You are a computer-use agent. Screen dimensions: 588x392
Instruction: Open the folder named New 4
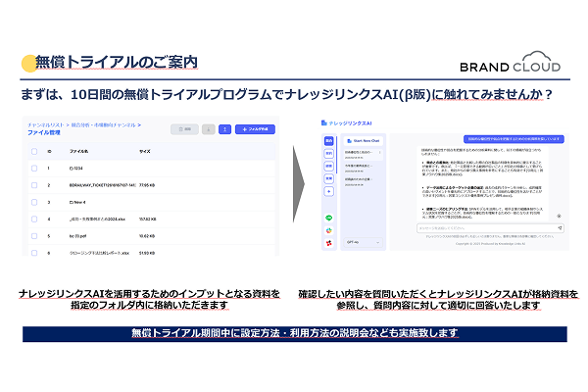[x=77, y=202]
